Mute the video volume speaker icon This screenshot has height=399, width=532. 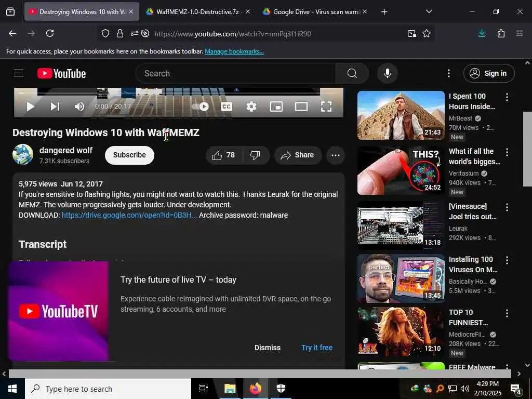click(79, 107)
